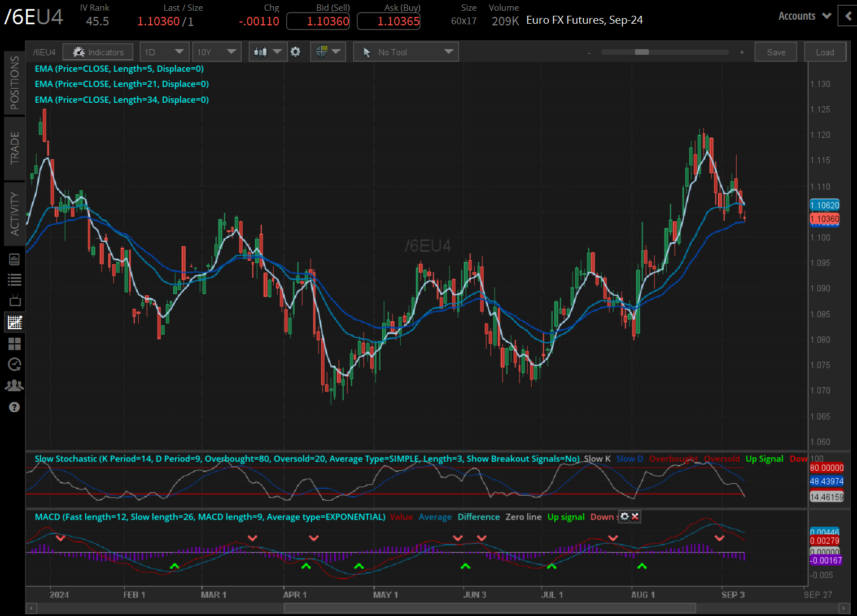
Task: Open chart settings gear in toolbar
Action: [295, 52]
